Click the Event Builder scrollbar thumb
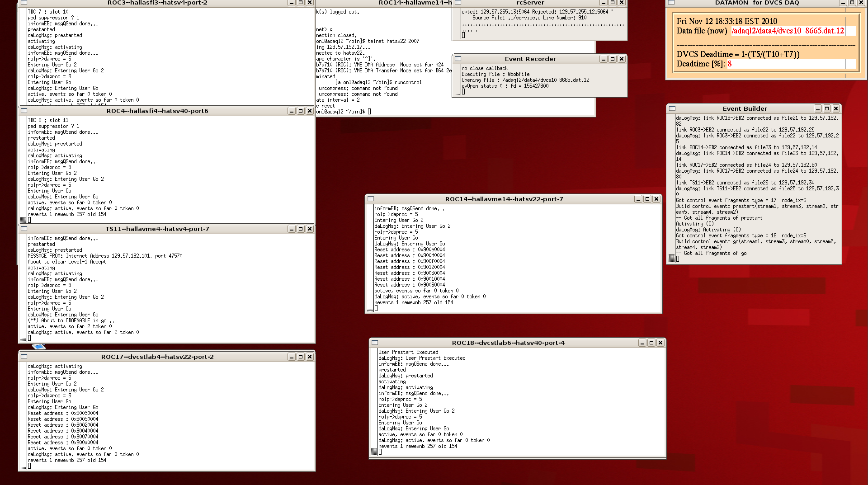 coord(672,258)
